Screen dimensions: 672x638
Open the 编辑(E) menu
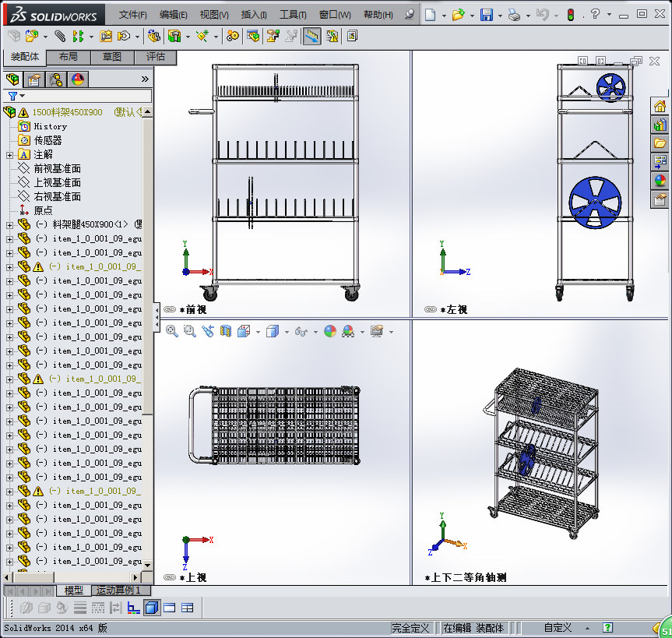tap(173, 15)
